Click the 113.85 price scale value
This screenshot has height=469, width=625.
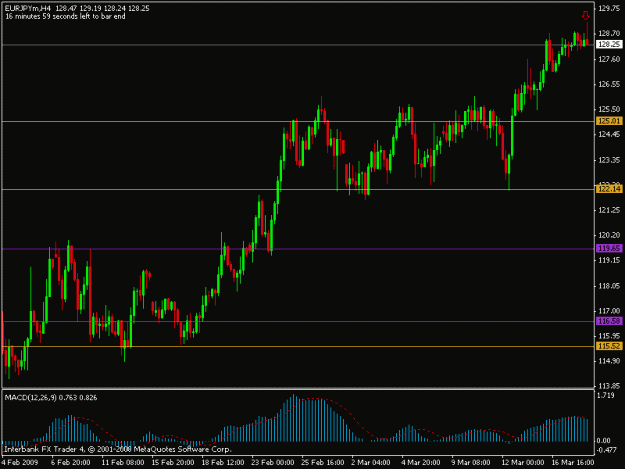click(609, 386)
